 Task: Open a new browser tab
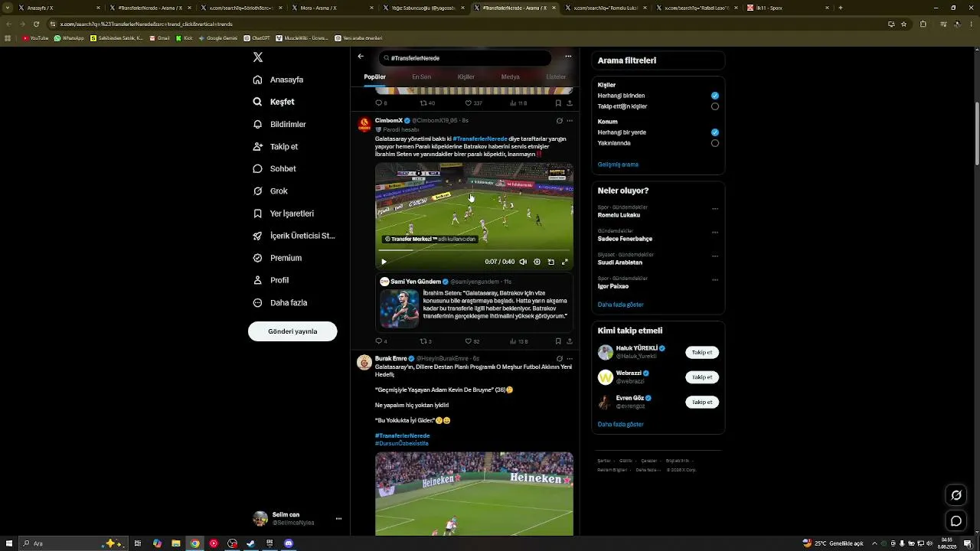[x=841, y=8]
